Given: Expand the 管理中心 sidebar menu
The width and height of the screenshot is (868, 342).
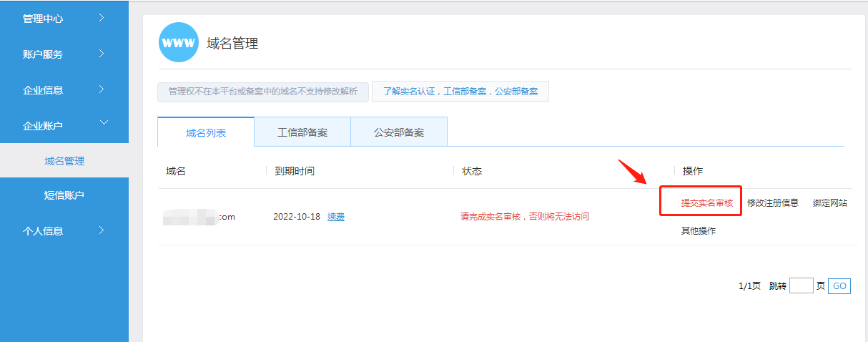Looking at the screenshot, I should [64, 19].
